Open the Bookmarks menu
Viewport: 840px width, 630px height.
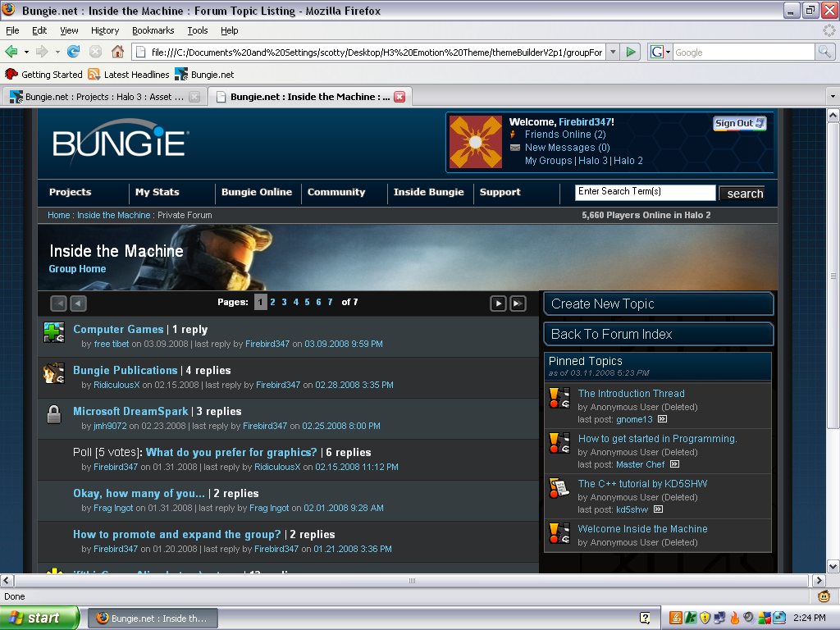153,30
